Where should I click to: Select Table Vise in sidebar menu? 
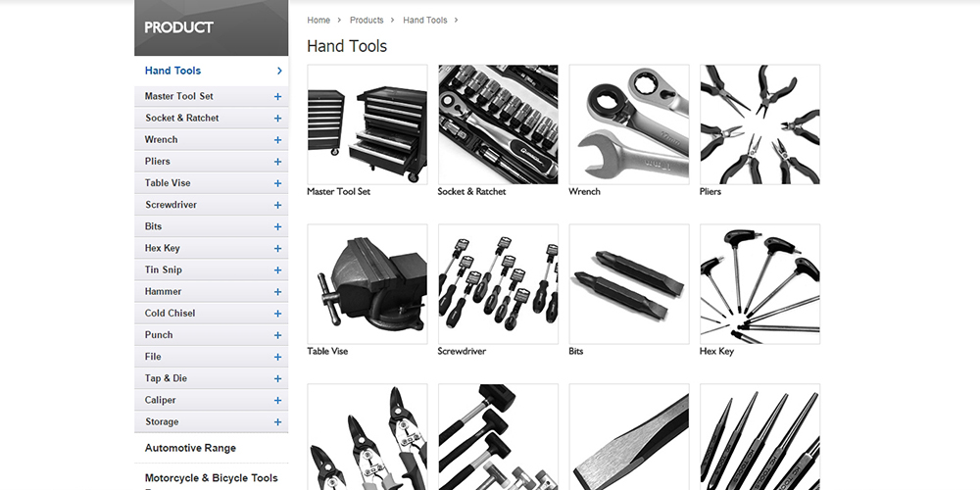pos(168,183)
